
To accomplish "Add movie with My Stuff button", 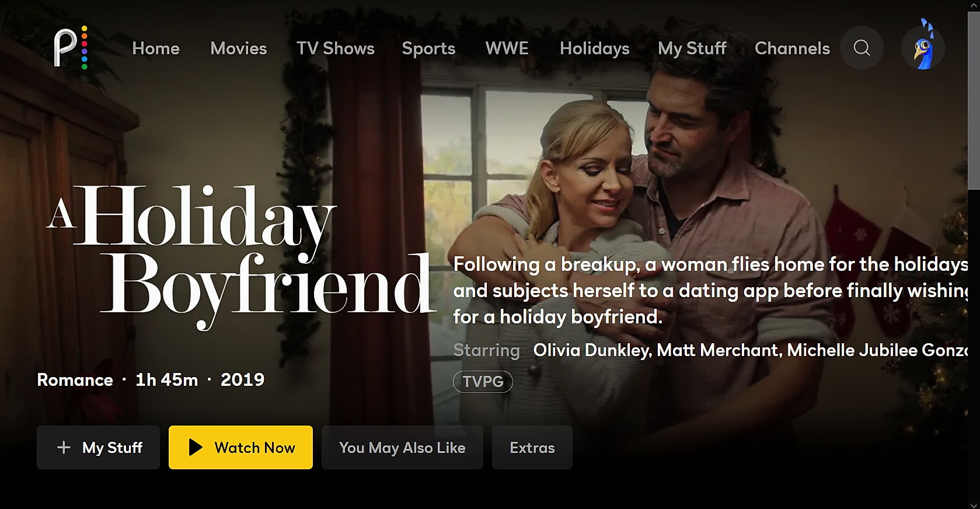I will tap(98, 448).
